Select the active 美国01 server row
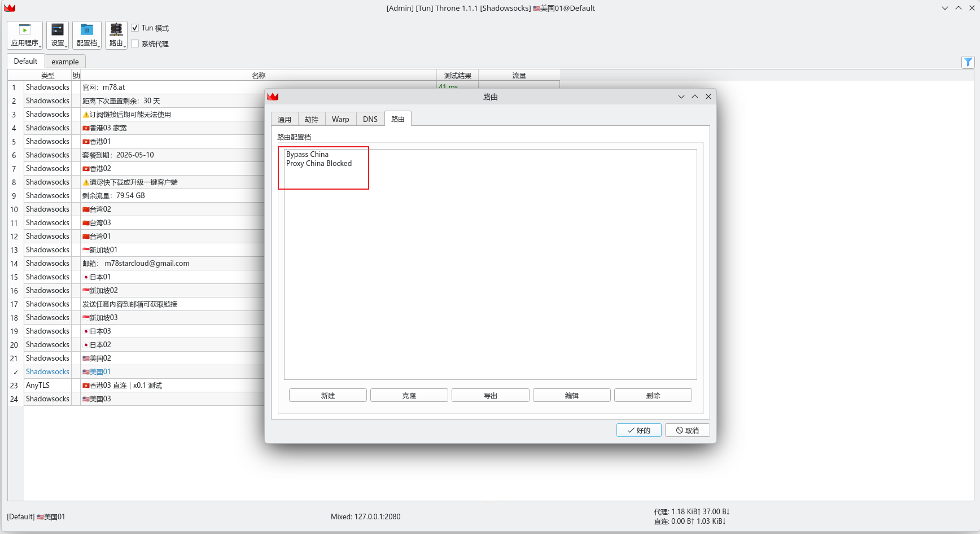Viewport: 980px width, 534px height. click(144, 372)
